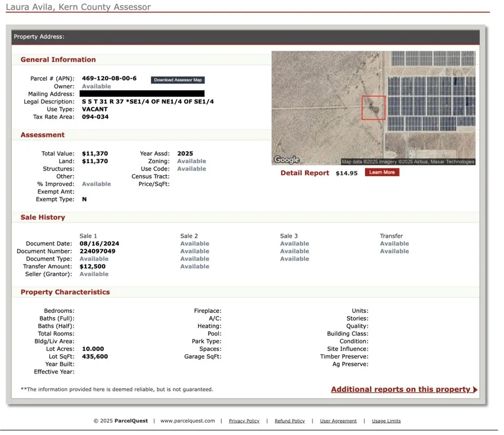Click the Use Code 'Available' link
This screenshot has width=504, height=435.
191,169
